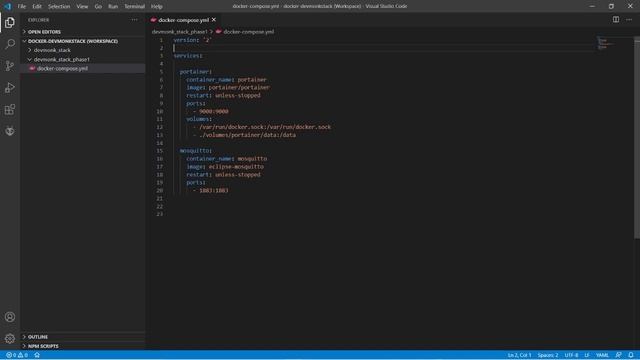The width and height of the screenshot is (640, 360).
Task: Open the Terminal menu
Action: pos(134,6)
